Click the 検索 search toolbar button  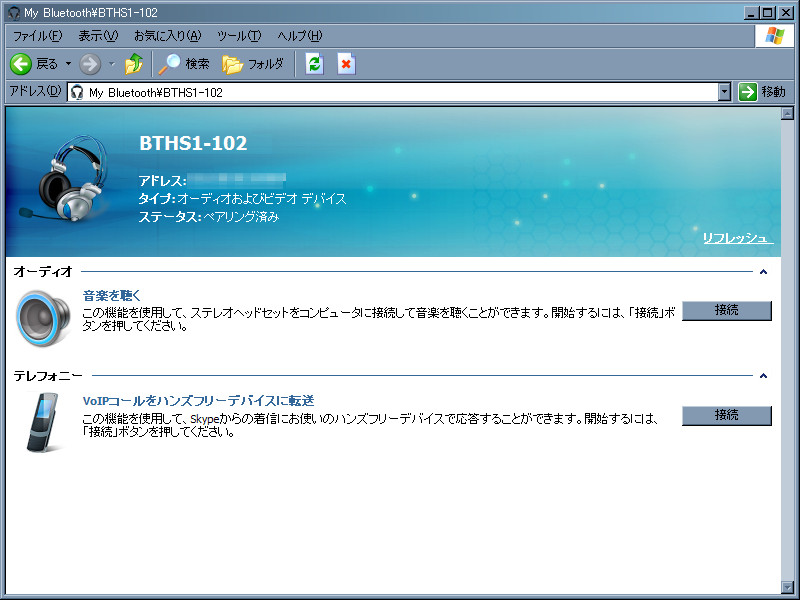(184, 64)
